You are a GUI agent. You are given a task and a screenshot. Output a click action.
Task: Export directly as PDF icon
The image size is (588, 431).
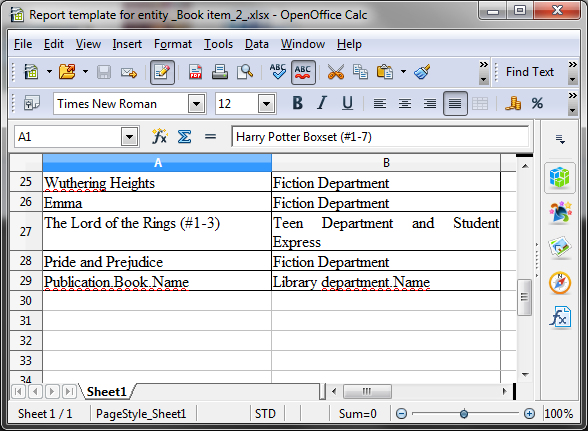tap(195, 72)
